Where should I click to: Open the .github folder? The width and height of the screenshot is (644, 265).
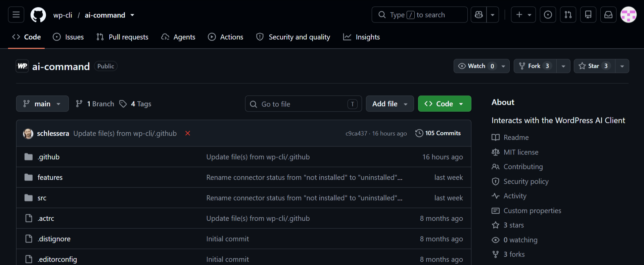tap(49, 157)
